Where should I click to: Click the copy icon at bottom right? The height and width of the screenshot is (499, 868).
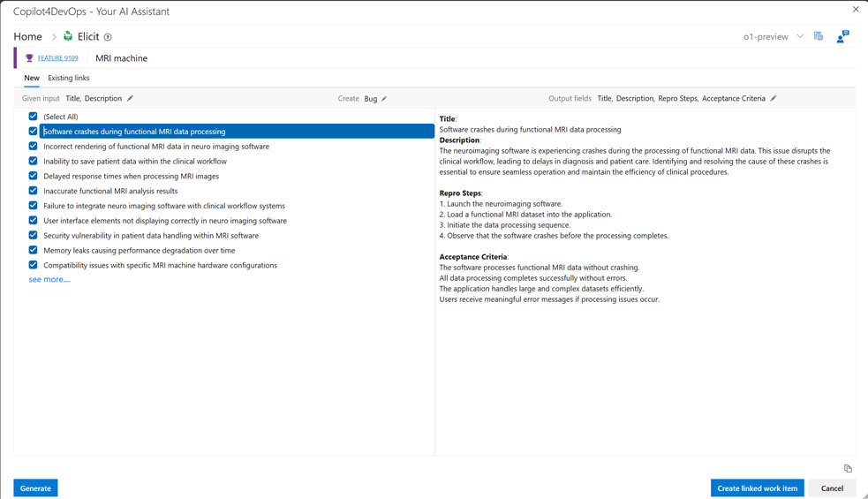click(x=848, y=468)
